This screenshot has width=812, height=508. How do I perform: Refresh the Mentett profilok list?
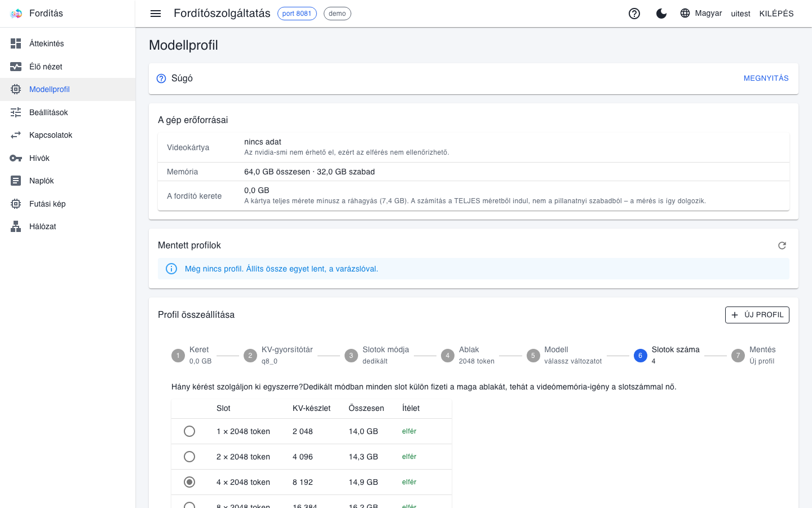coord(782,246)
